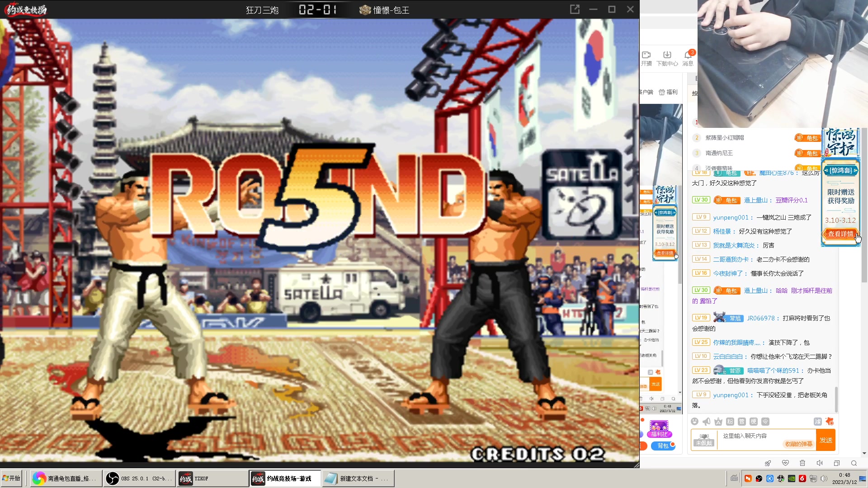Click the page scroll-down arrow at right edge

click(864, 453)
